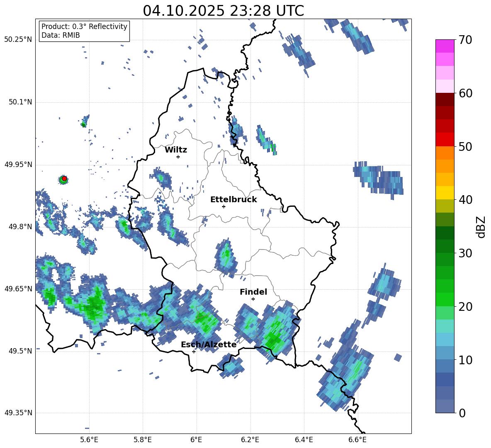
Task: Click the 6.2°E longitude label
Action: click(250, 440)
